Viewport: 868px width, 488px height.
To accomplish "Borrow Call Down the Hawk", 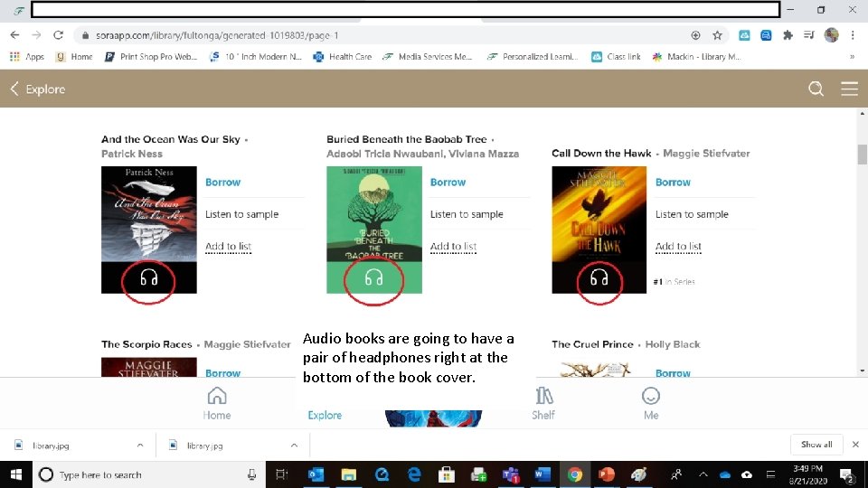I will coord(673,182).
